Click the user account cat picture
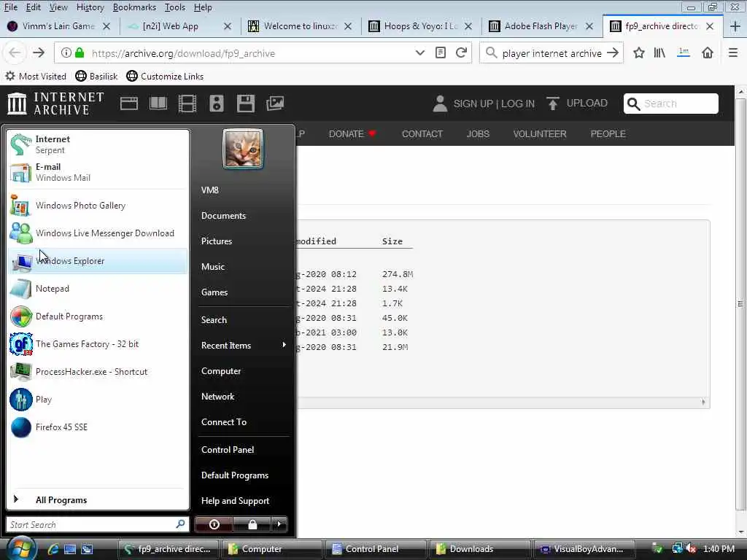 coord(243,149)
